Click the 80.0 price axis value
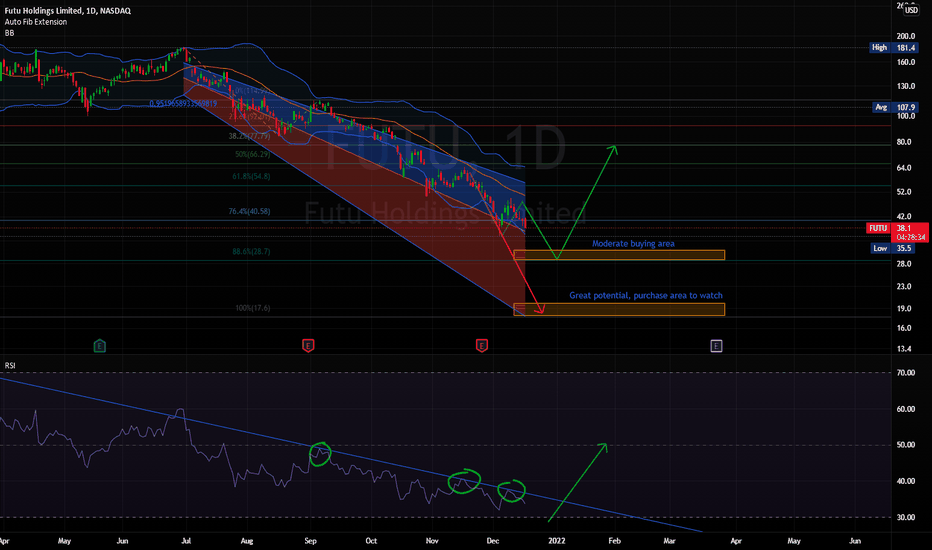 click(x=904, y=142)
